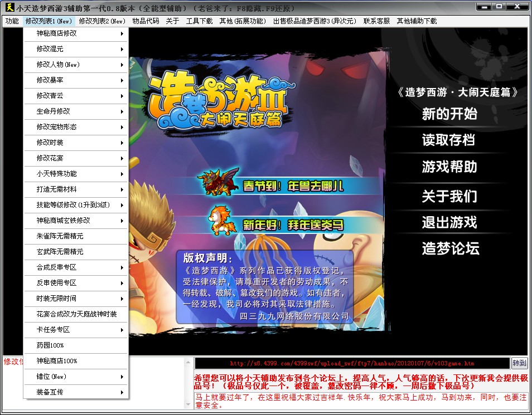The width and height of the screenshot is (532, 415).
Task: Click the 关于我们 game option
Action: (x=449, y=196)
